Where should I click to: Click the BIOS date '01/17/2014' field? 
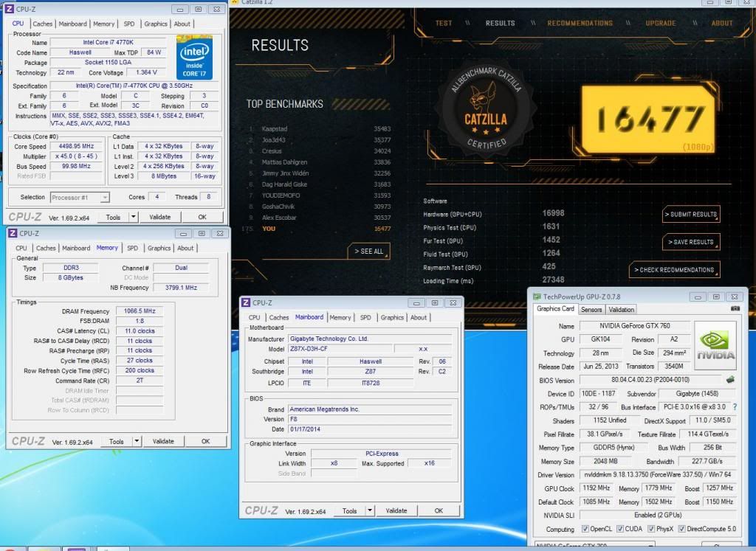coord(370,429)
